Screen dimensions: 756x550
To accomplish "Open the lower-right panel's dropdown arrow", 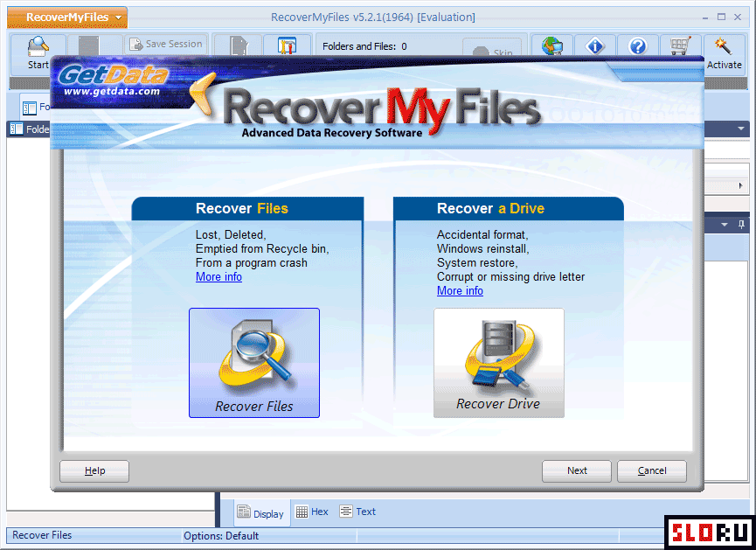I will coord(725,225).
